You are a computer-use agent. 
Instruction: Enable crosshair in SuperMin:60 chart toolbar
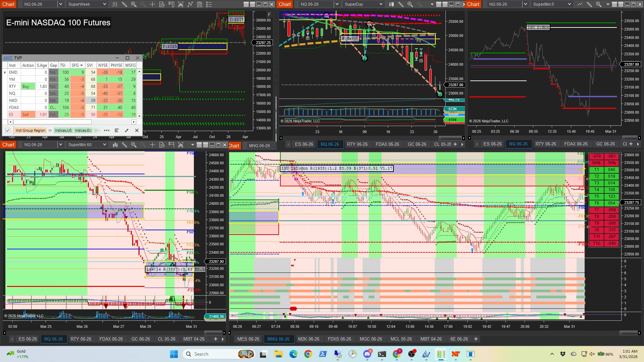pyautogui.click(x=153, y=145)
